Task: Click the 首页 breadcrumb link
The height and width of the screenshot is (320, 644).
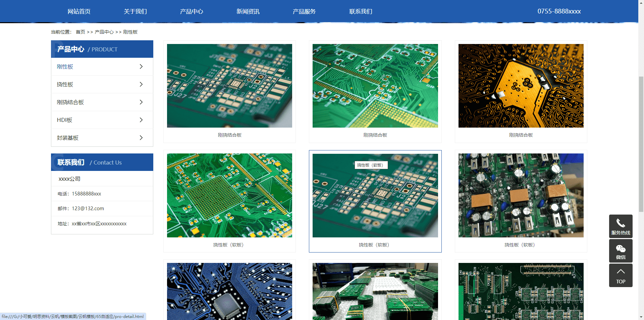Action: click(80, 32)
